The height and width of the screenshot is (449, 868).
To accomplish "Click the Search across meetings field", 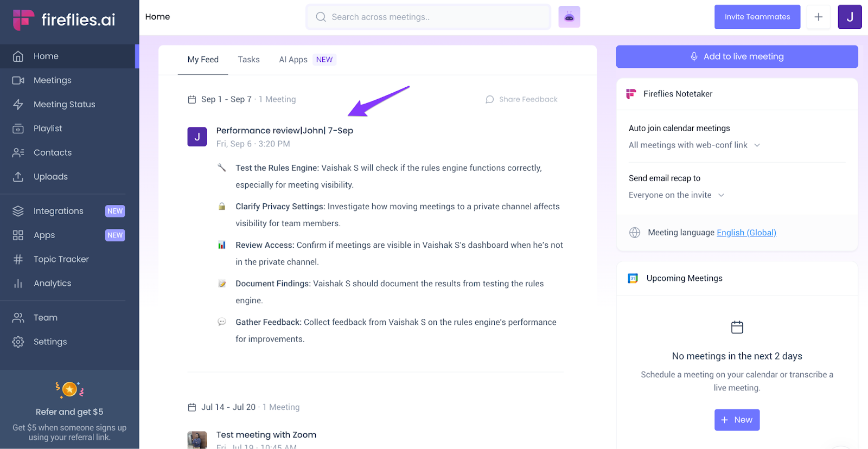I will click(429, 17).
